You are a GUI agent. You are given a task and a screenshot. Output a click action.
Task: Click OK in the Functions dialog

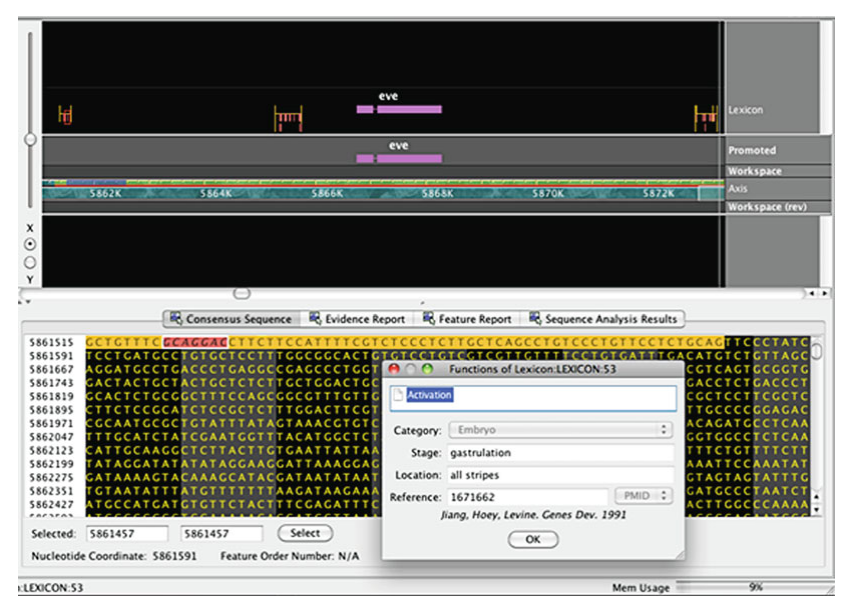click(533, 539)
